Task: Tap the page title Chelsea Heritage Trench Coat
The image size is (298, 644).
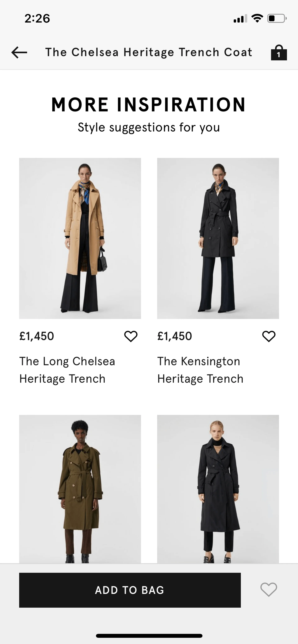Action: point(149,52)
